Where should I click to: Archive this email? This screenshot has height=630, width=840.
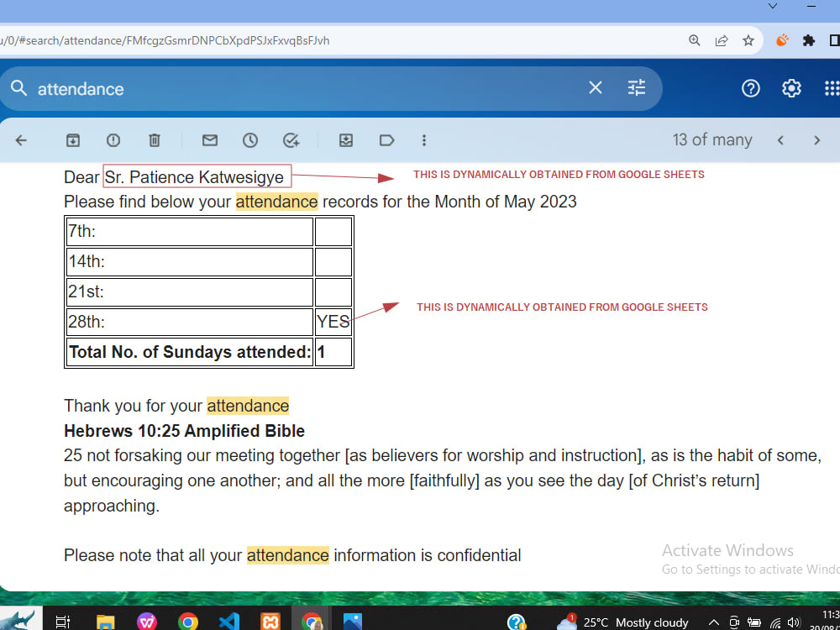point(73,140)
